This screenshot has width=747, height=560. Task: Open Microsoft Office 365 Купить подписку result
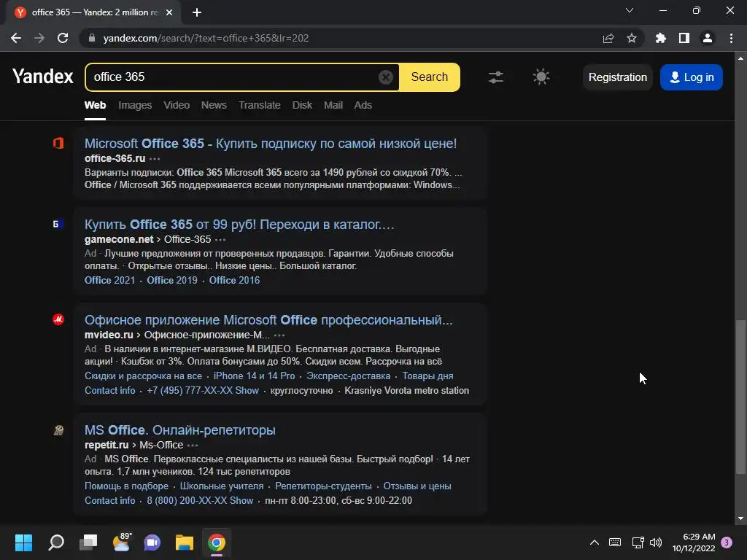(271, 144)
